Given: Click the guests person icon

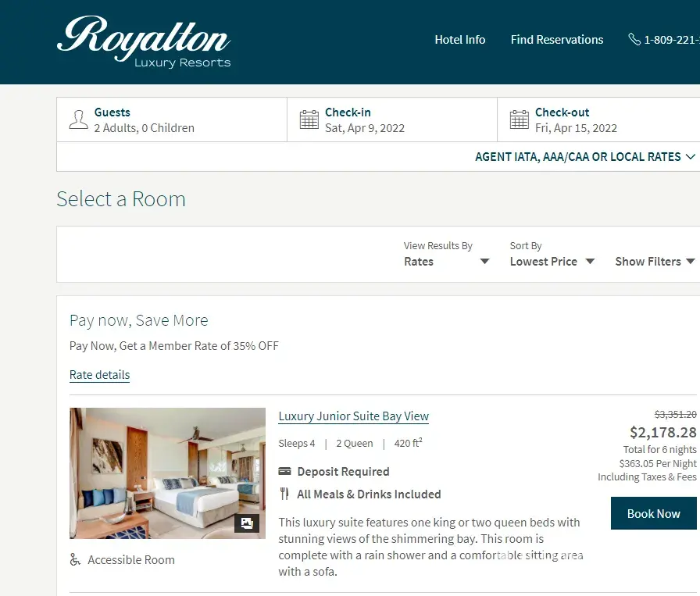Looking at the screenshot, I should (79, 120).
